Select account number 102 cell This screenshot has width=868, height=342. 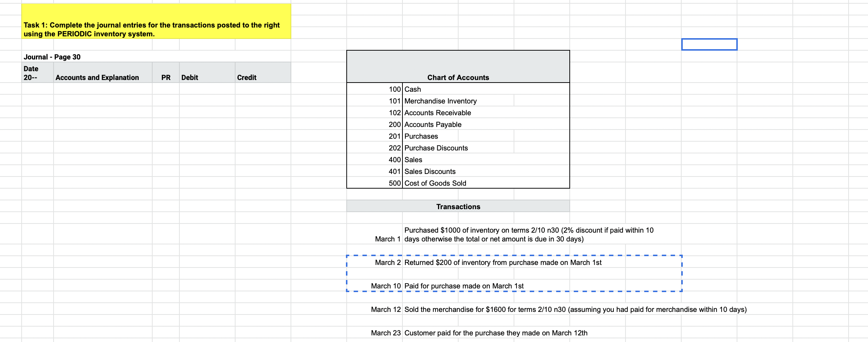pyautogui.click(x=375, y=113)
